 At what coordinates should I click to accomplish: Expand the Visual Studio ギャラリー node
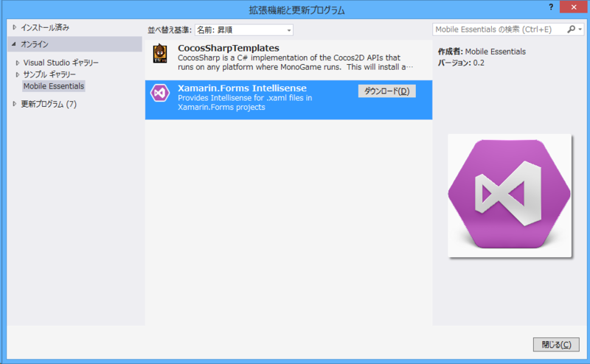click(x=17, y=63)
